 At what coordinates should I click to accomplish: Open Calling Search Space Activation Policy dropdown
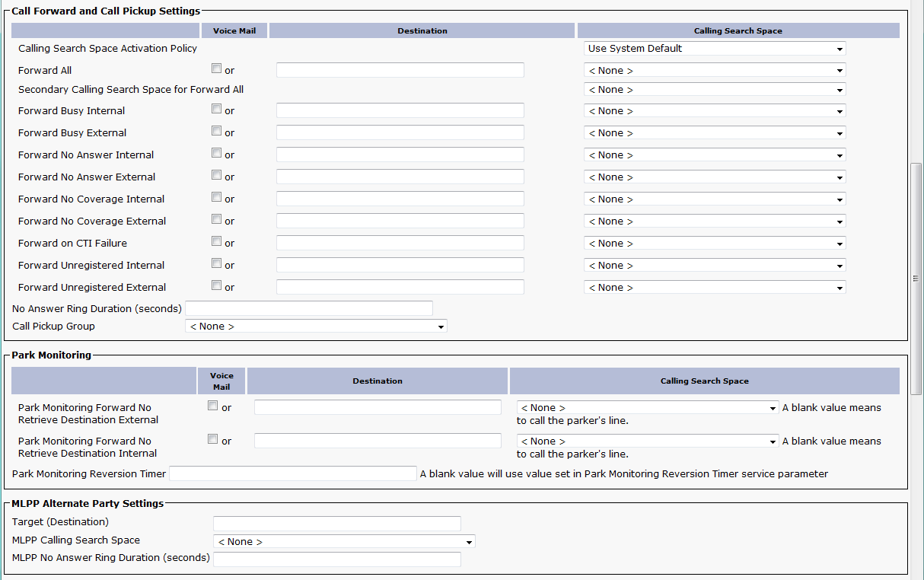(715, 49)
